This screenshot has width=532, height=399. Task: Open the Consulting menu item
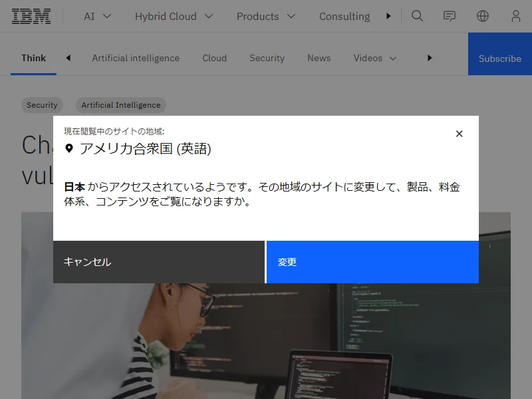(x=344, y=16)
